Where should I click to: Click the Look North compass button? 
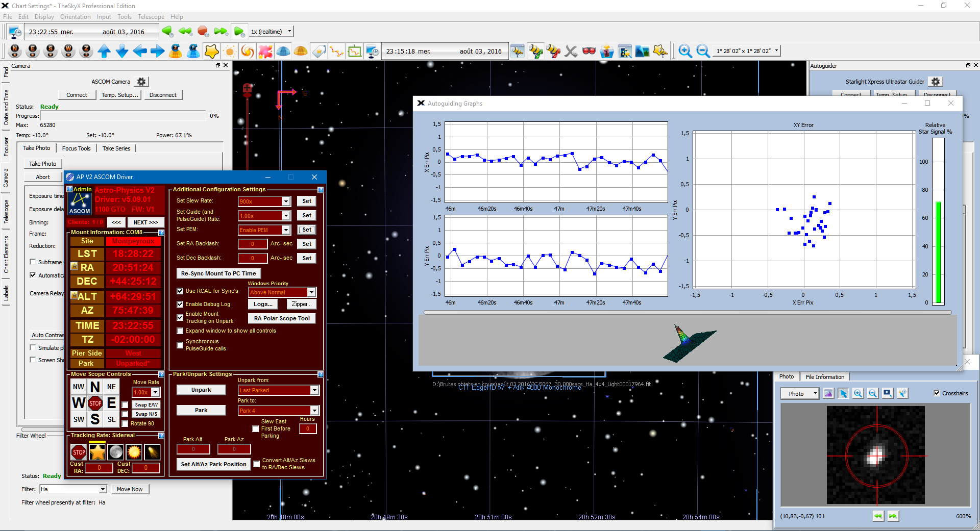[x=15, y=51]
